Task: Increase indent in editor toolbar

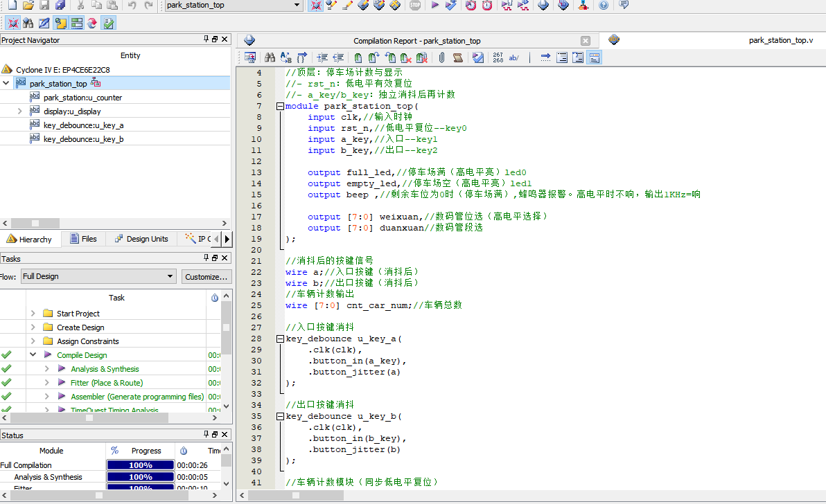Action: (x=322, y=58)
